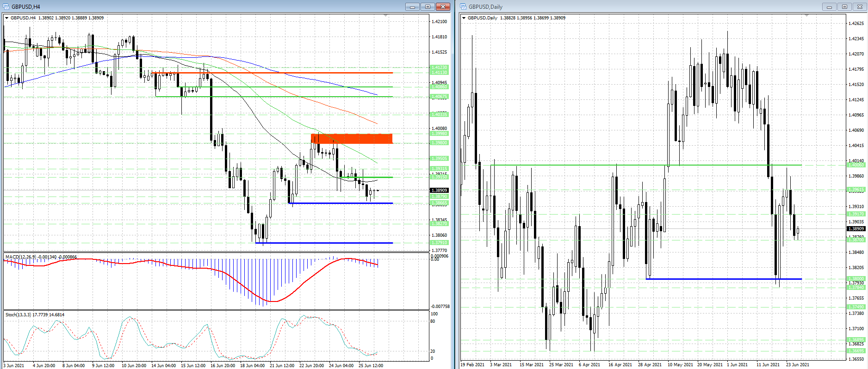Click the 1.42625 price on Daily price scale

tap(856, 24)
